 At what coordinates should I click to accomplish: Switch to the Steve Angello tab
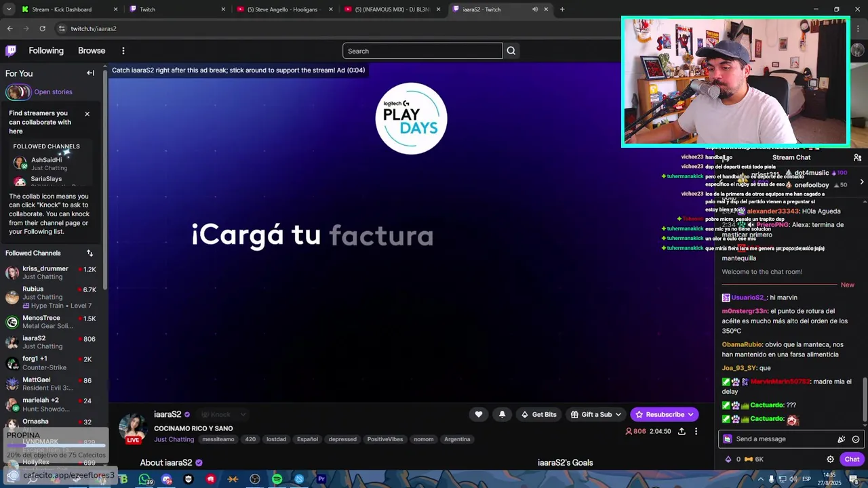click(x=286, y=9)
